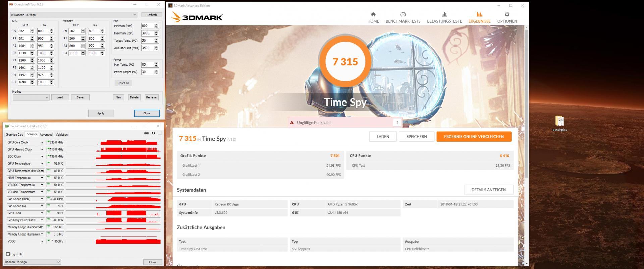This screenshot has height=269, width=644.
Task: Open the benchpics folder on desktop
Action: 559,123
